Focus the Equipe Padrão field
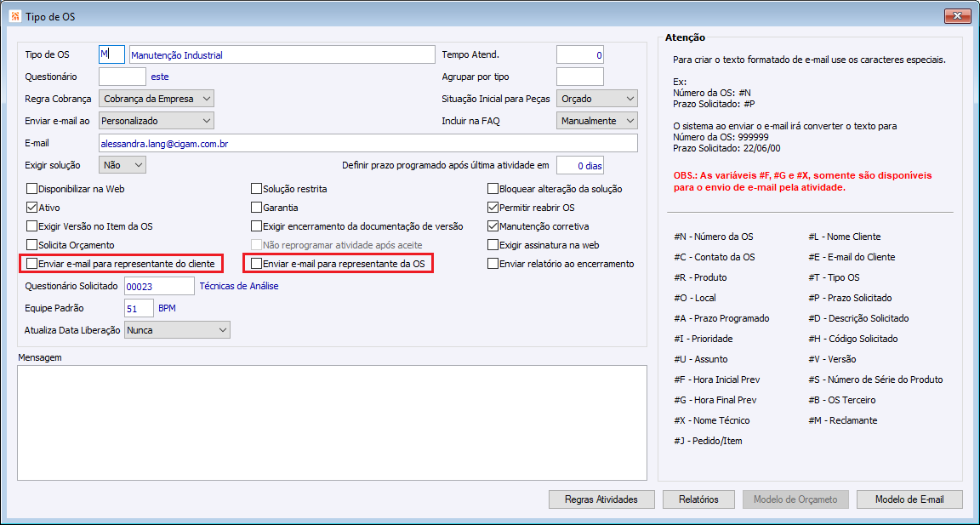Screen dimensions: 980x525 pos(139,307)
